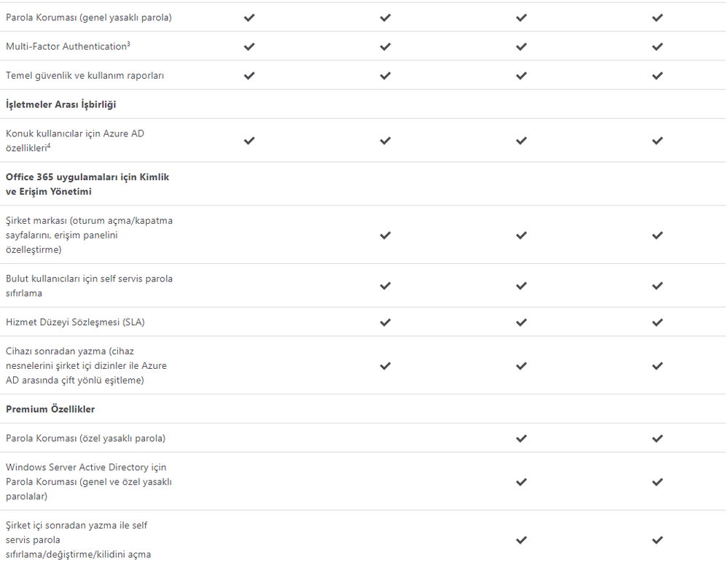
Task: Click last-column checkmark in Cihazı sonradan yazma row
Action: point(657,366)
